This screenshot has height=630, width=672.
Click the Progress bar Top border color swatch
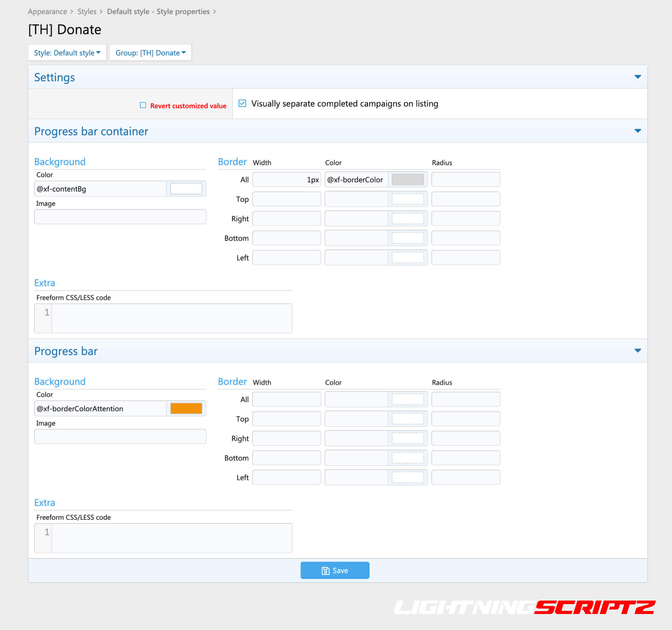click(407, 419)
